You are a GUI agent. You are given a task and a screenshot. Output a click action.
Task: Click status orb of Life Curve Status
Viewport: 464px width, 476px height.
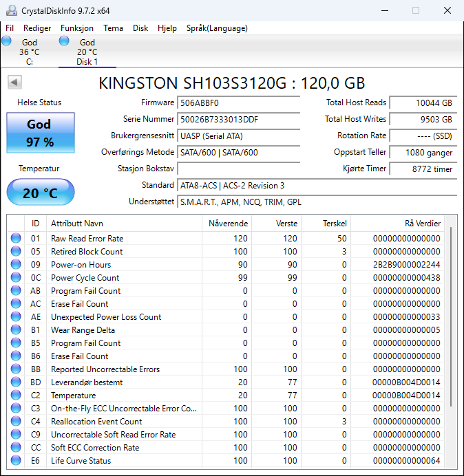(16, 460)
